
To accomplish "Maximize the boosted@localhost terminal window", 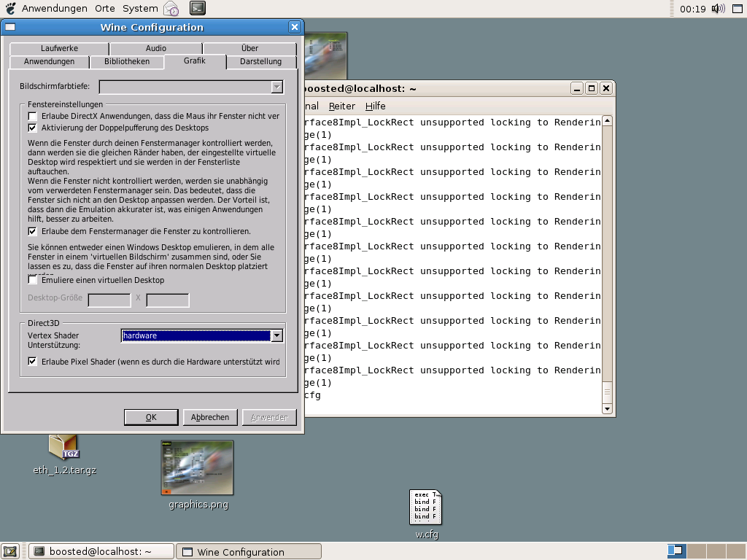I will (591, 88).
